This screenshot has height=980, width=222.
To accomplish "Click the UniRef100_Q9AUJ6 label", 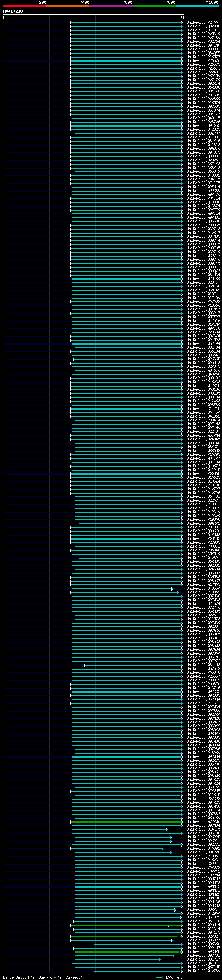I will [203, 149].
